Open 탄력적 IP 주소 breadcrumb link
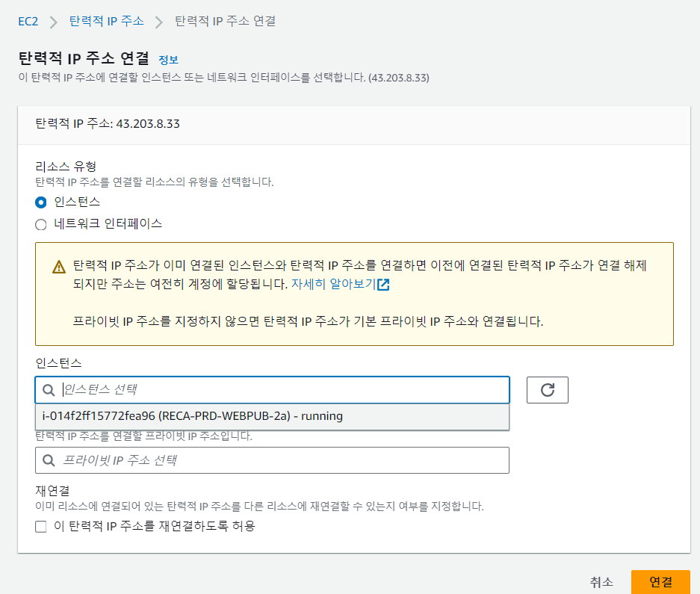Viewport: 700px width, 594px height. [x=107, y=21]
